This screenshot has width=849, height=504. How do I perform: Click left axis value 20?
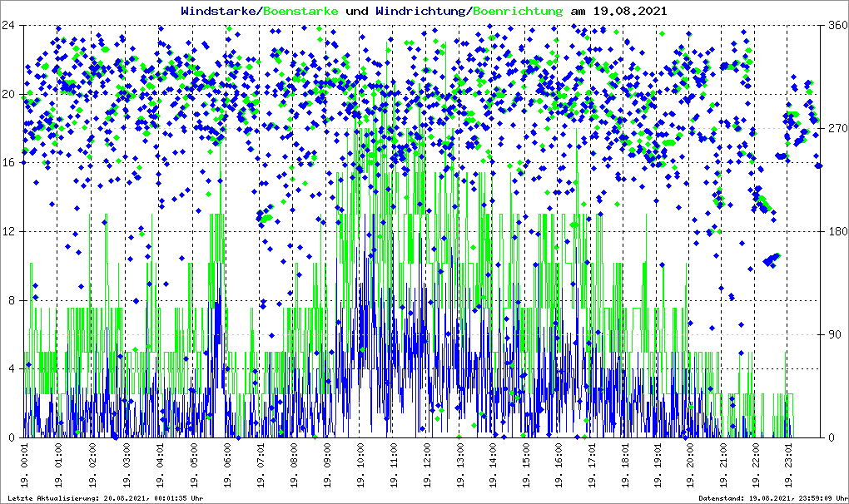(7, 94)
